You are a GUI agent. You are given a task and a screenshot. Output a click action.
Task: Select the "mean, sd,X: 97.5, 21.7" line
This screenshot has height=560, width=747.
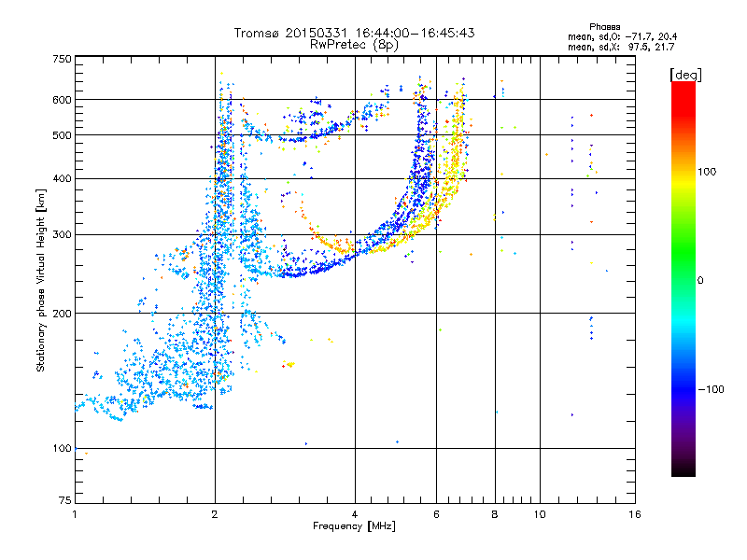point(621,47)
